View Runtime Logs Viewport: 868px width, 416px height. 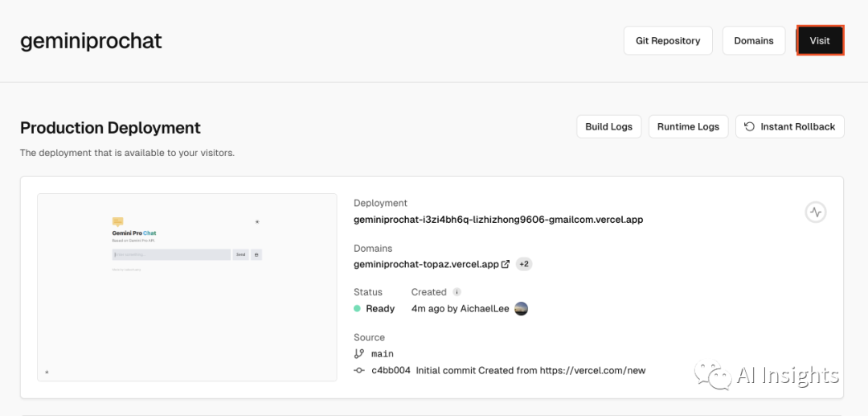click(688, 126)
